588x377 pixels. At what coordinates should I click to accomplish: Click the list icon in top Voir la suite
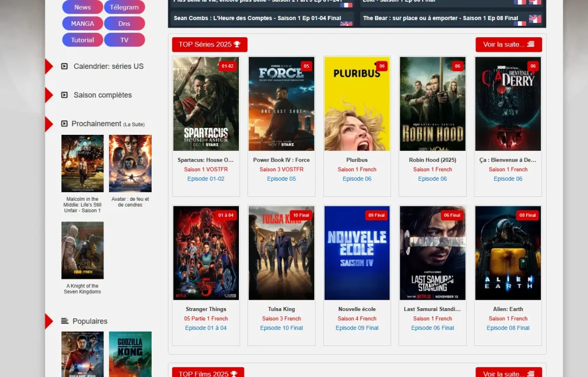click(531, 44)
